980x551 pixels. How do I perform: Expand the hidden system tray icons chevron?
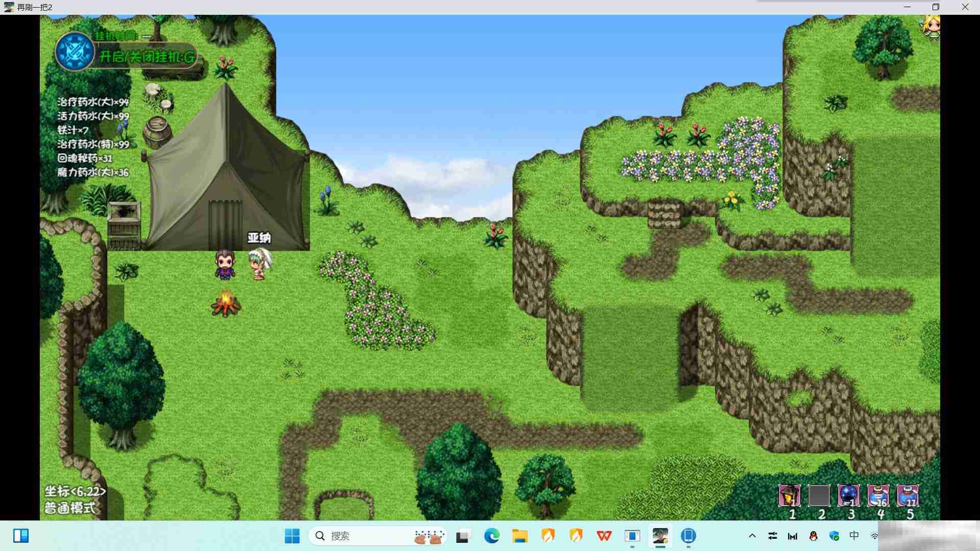[752, 536]
